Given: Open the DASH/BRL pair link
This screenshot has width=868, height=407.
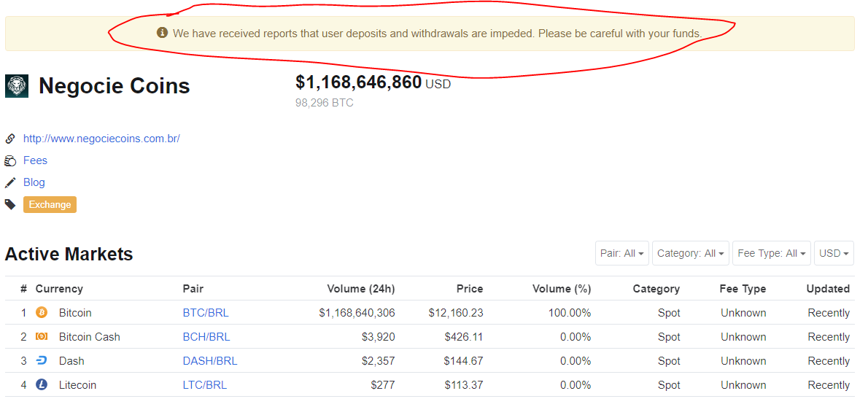Looking at the screenshot, I should (x=210, y=361).
